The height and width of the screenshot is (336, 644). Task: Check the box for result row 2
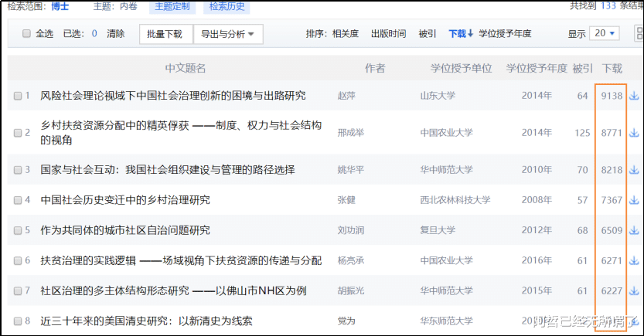pyautogui.click(x=18, y=133)
